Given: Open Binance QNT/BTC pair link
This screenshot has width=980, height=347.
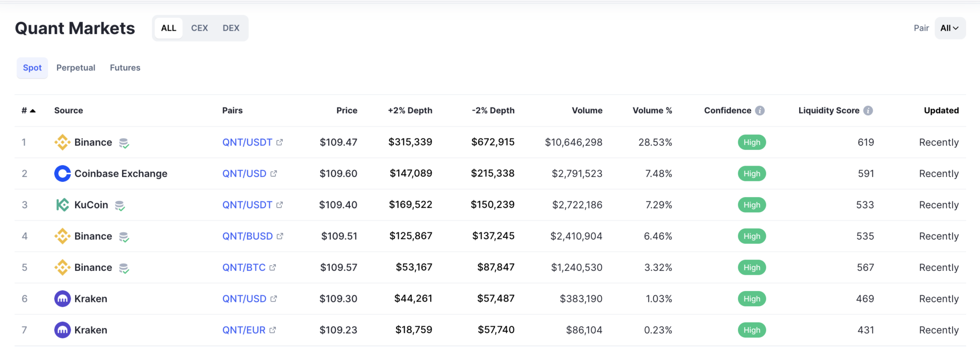Looking at the screenshot, I should pyautogui.click(x=244, y=268).
